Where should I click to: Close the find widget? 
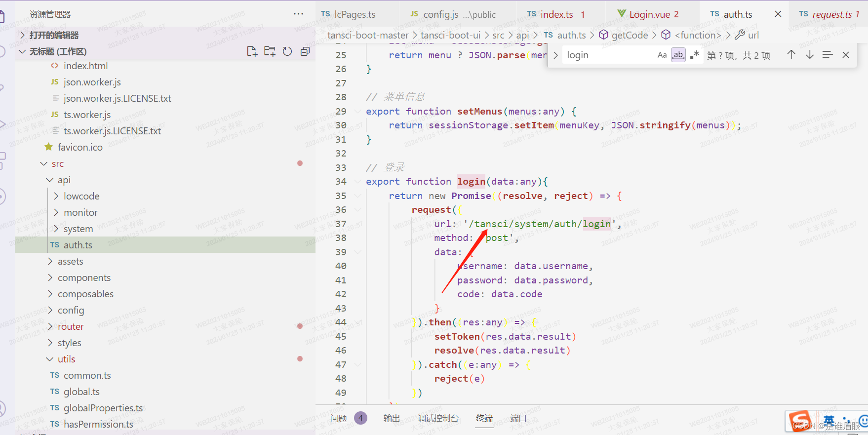tap(846, 55)
